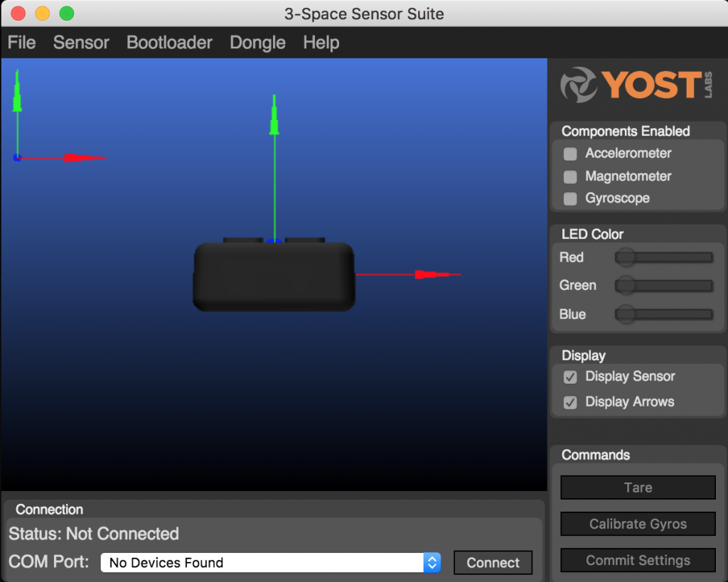Click the 'Display' section heading
Viewport: 728px width, 582px height.
(584, 355)
